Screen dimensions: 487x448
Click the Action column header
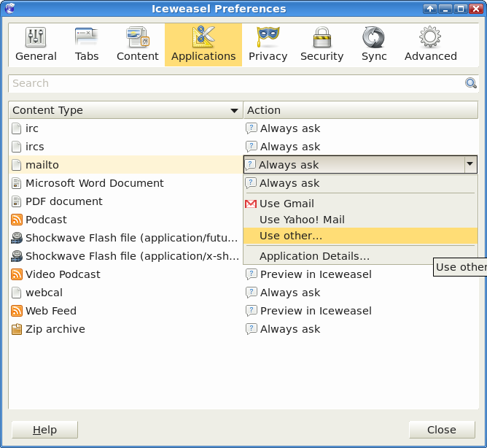point(361,110)
